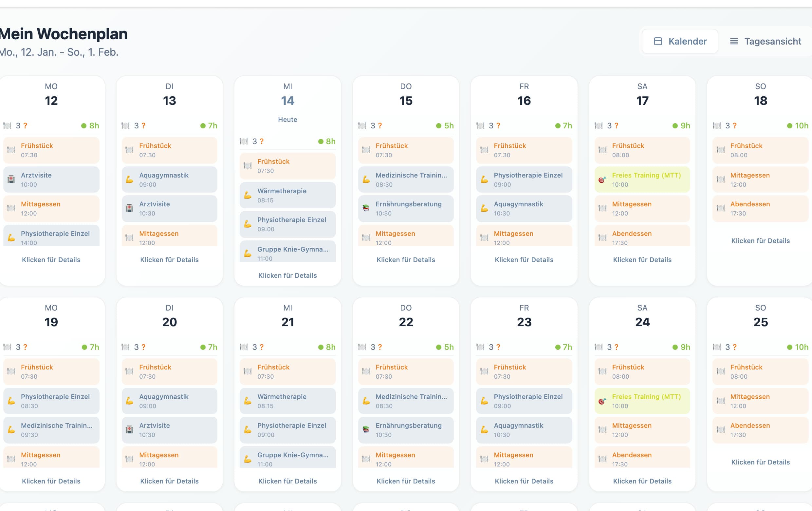Click the books icon of Ernährungsberatung on Thursday 22
The height and width of the screenshot is (511, 812).
pyautogui.click(x=366, y=429)
